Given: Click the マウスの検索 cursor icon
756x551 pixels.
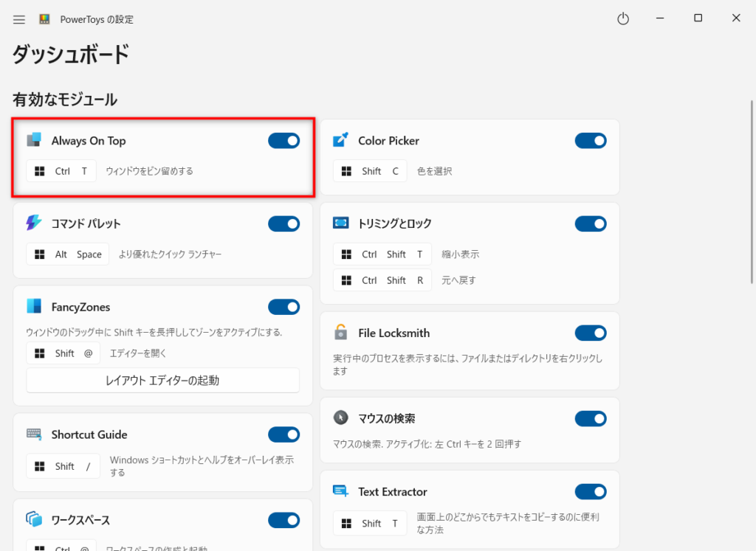Looking at the screenshot, I should (x=340, y=417).
